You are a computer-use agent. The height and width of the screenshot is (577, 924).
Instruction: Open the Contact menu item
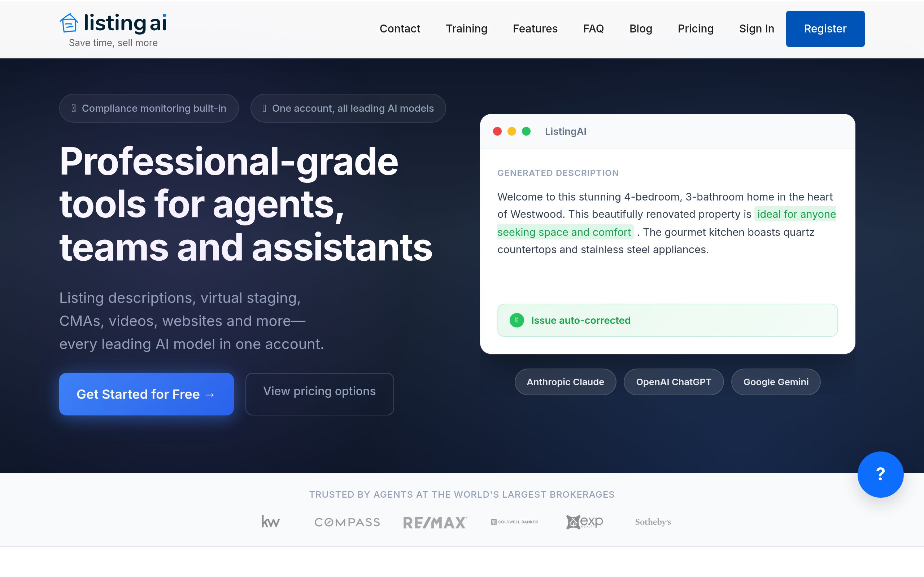pos(400,28)
